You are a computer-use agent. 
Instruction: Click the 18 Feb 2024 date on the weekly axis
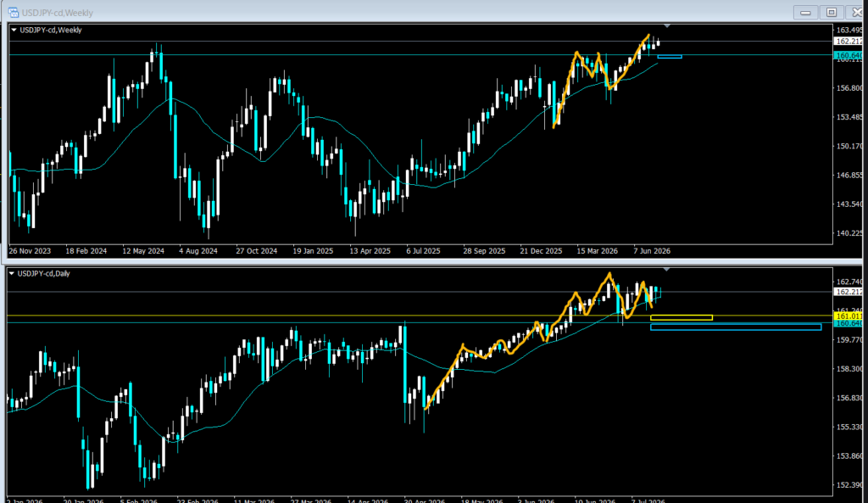point(86,251)
